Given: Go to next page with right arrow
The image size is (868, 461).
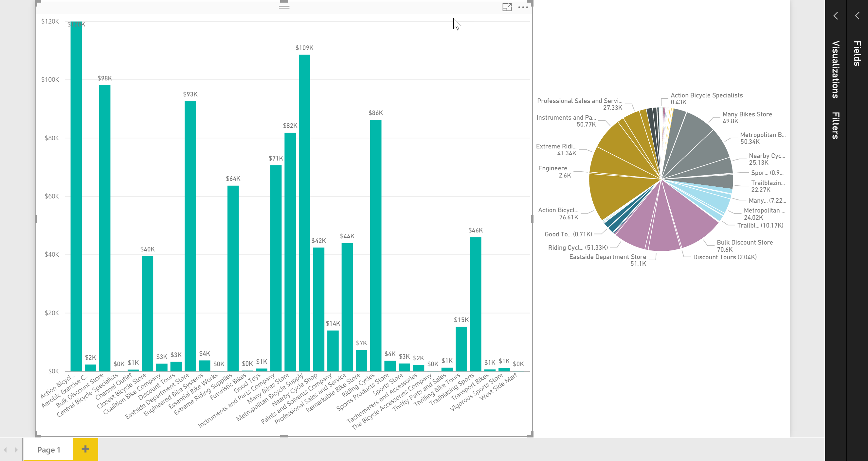Looking at the screenshot, I should click(16, 450).
